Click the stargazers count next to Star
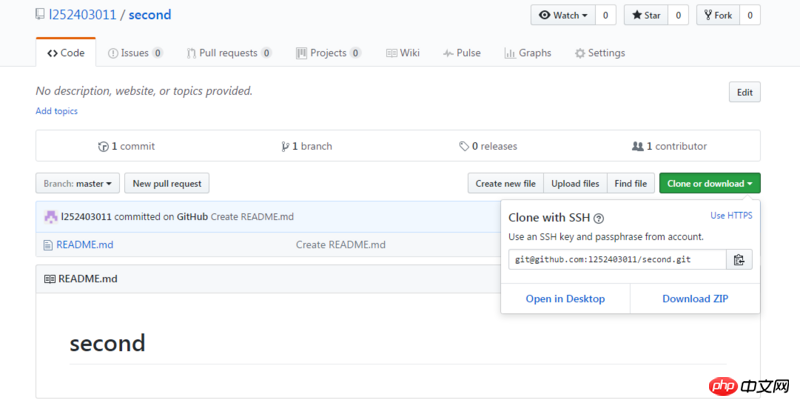 click(678, 15)
